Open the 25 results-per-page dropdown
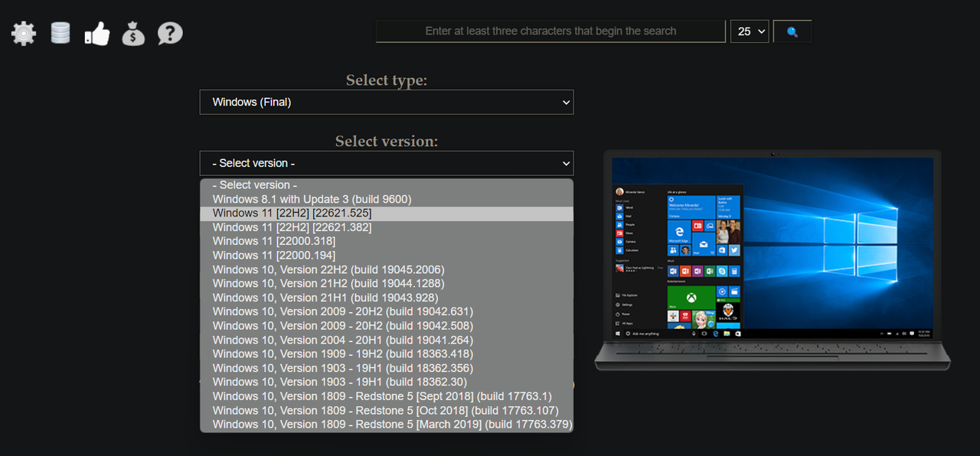The height and width of the screenshot is (456, 980). 750,31
